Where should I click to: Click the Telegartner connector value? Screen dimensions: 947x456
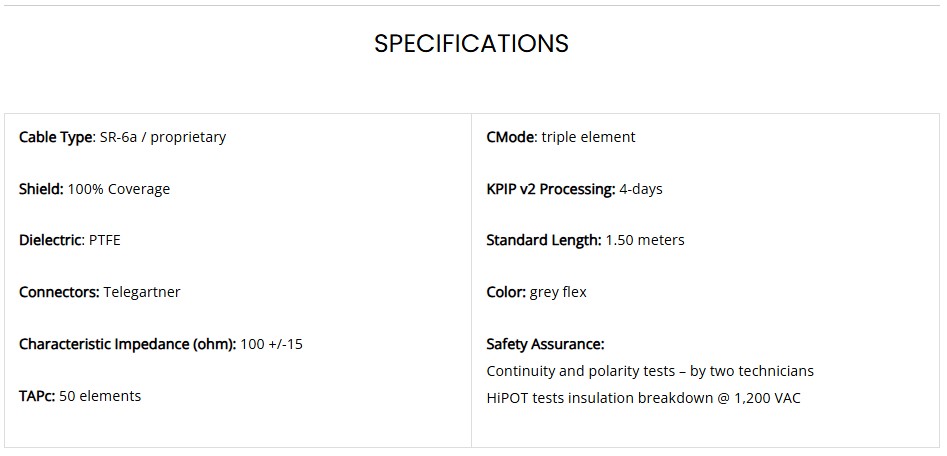[x=142, y=292]
